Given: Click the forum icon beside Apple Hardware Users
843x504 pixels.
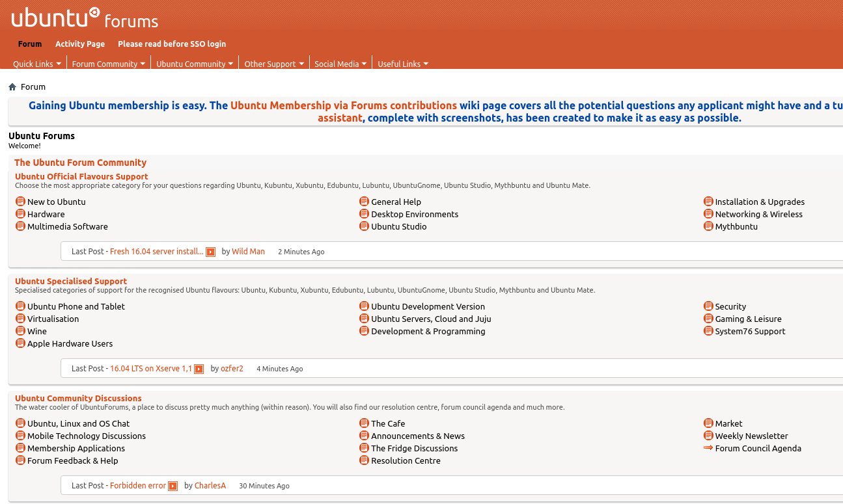Looking at the screenshot, I should coord(20,343).
